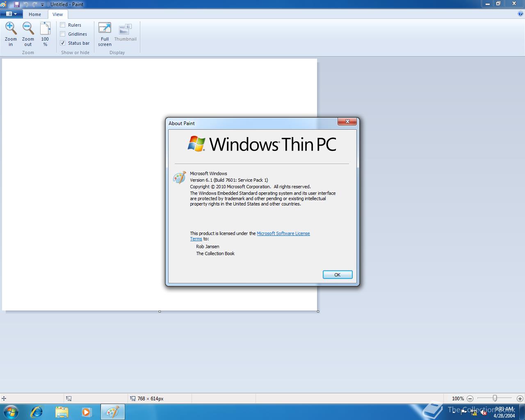525x420 pixels.
Task: Click the Terms link in the dialog
Action: coord(196,239)
